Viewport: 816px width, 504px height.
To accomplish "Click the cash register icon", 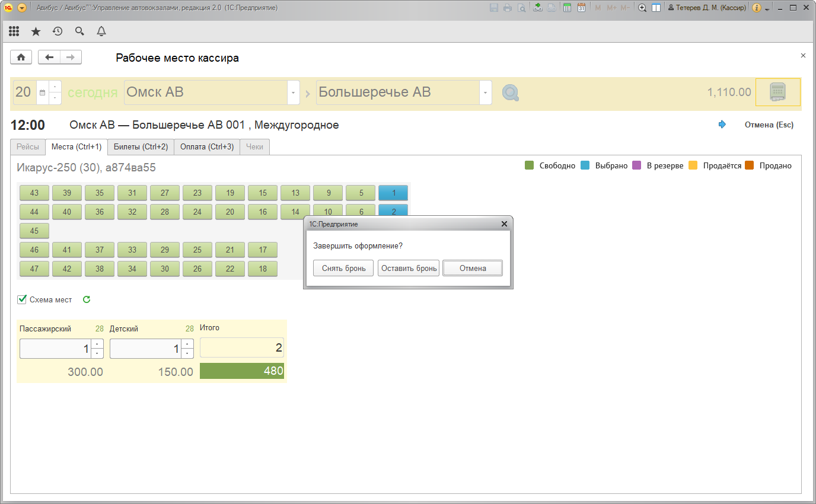I will tap(777, 92).
